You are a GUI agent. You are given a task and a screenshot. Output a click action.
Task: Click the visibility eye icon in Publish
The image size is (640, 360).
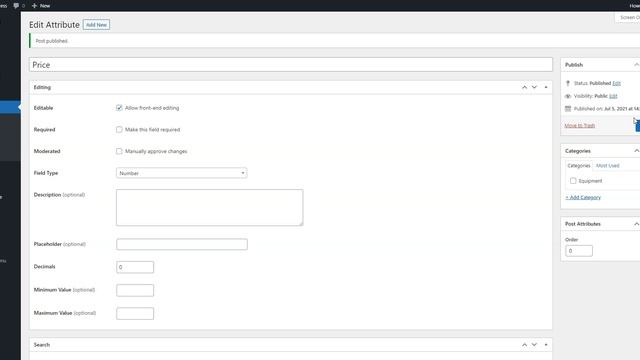coord(568,96)
